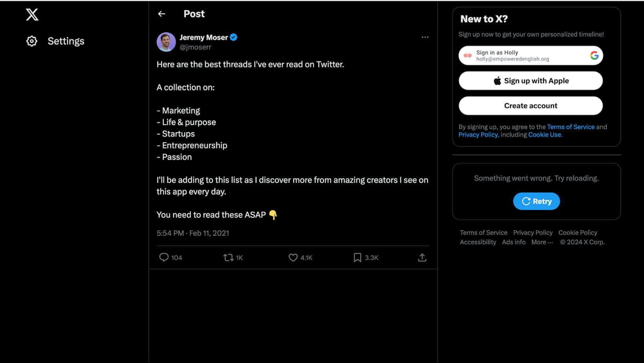Screen dimensions: 644x363
Task: Click the Retry button to reload
Action: [536, 201]
